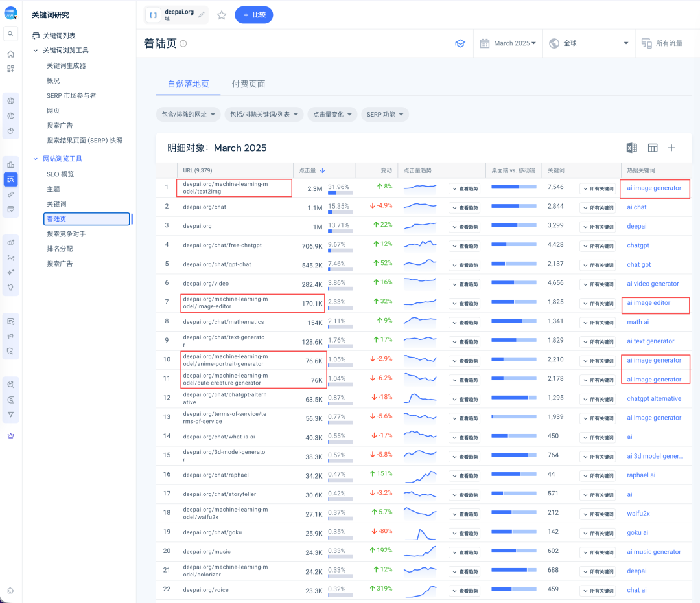Click the link chain icon in left rail

tap(11, 194)
